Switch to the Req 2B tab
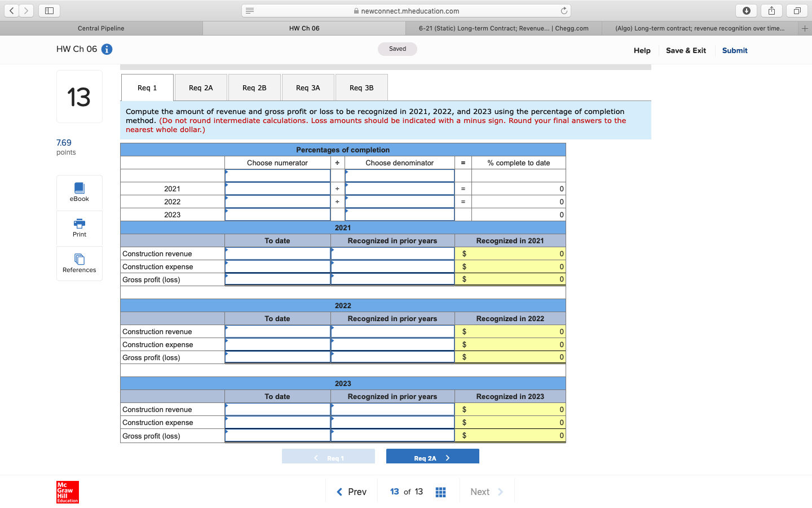 point(254,87)
